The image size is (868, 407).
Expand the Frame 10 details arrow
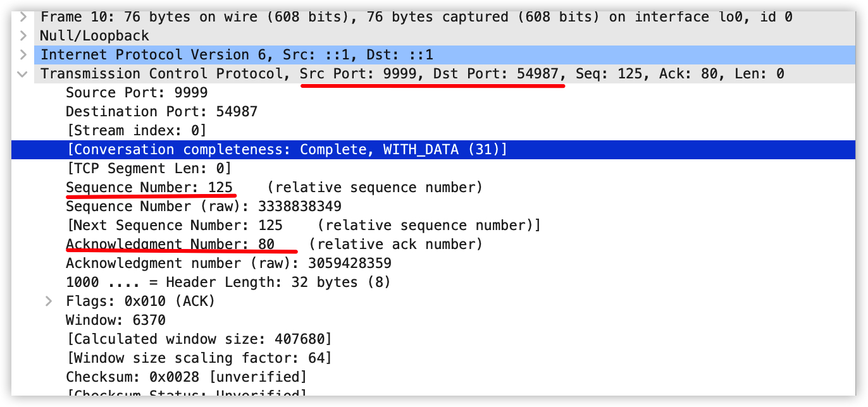click(x=23, y=17)
